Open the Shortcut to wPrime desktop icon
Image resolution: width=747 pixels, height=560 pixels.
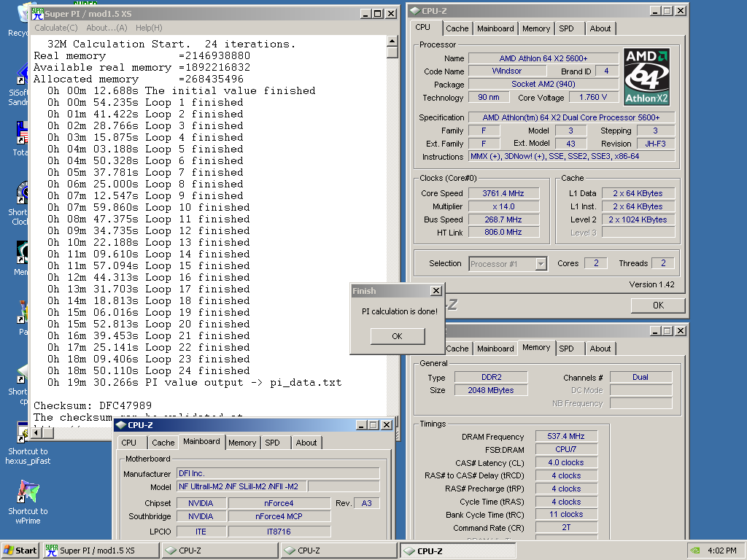tap(28, 491)
